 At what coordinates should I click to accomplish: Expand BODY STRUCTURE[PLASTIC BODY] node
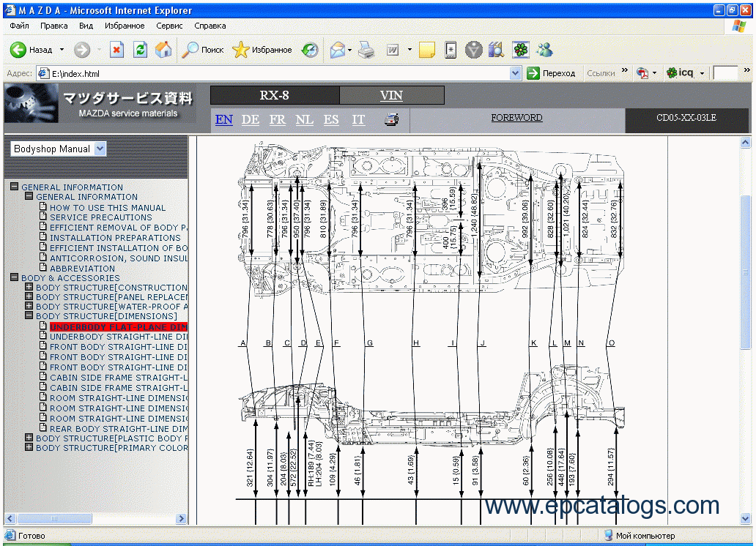(x=29, y=438)
